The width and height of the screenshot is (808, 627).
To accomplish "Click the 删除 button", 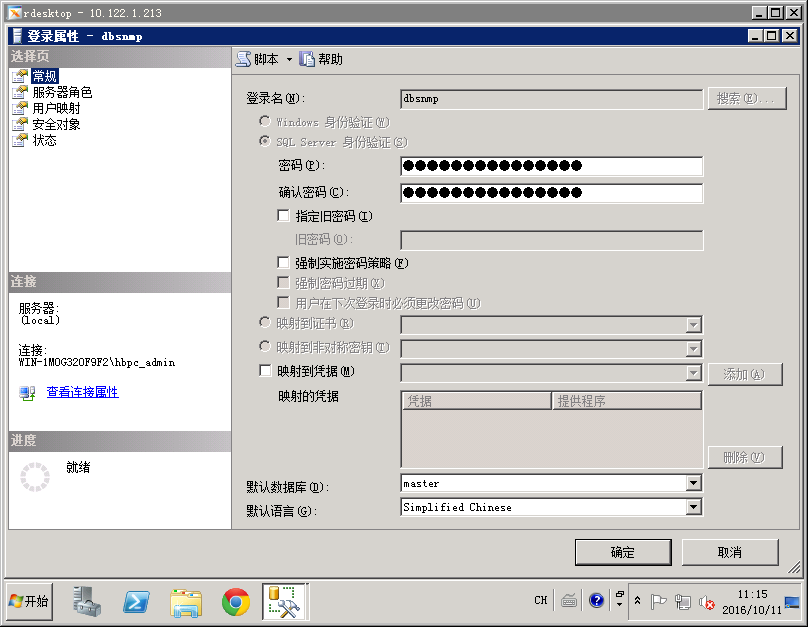I will 745,457.
